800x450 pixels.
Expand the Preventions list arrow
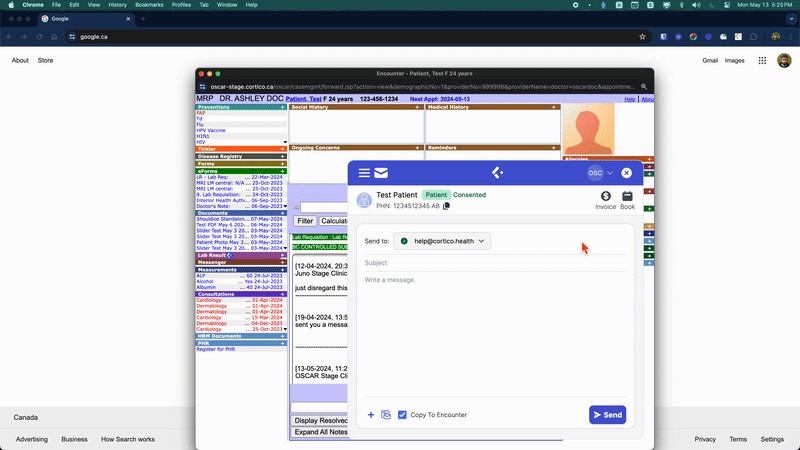pos(285,142)
